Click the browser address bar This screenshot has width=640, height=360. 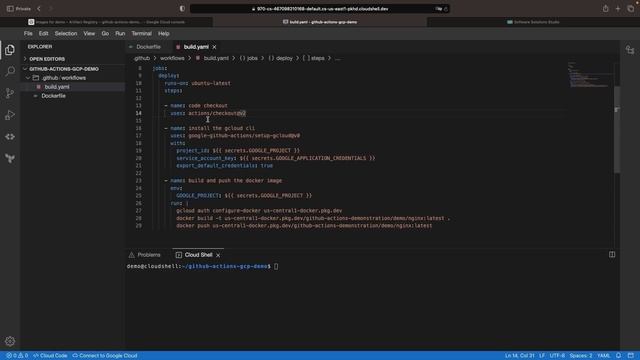coord(320,9)
